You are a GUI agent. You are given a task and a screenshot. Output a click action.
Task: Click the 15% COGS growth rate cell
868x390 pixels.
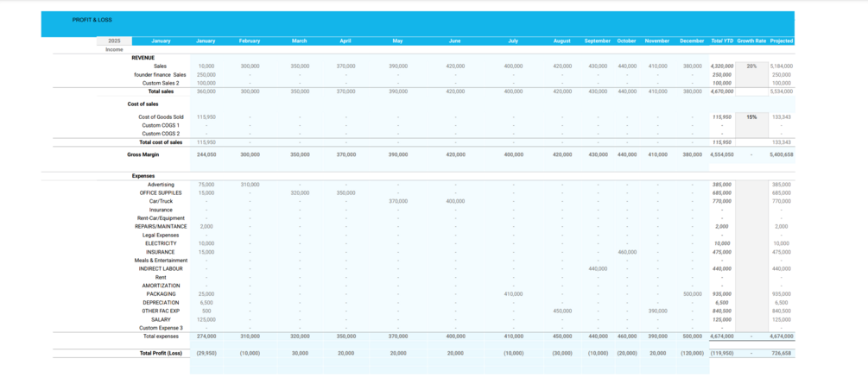point(751,116)
